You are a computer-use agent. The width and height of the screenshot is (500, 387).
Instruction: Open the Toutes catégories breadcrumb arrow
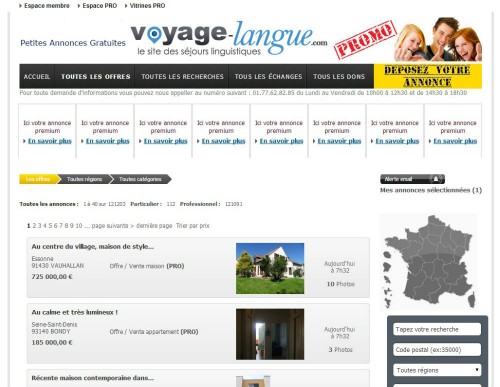(140, 179)
